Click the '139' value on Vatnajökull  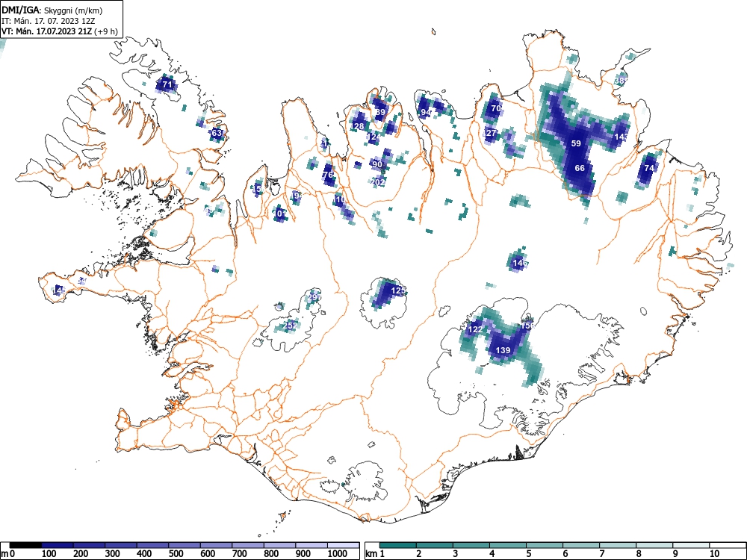(503, 350)
